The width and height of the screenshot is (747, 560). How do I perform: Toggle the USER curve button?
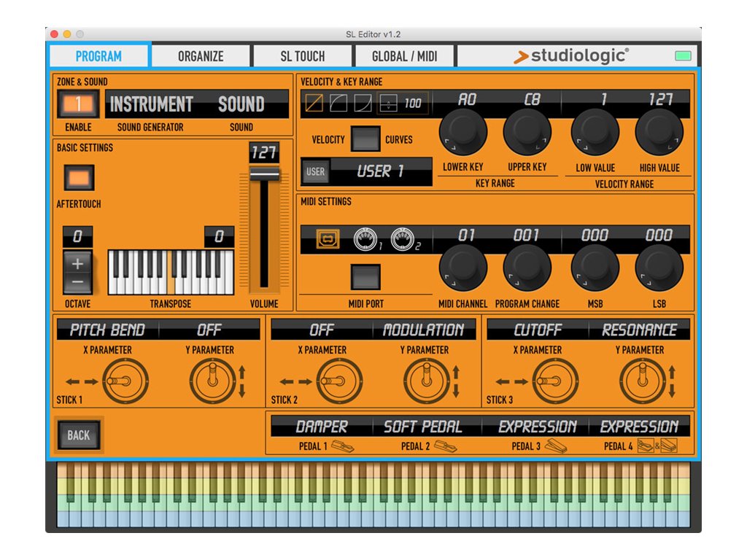click(x=315, y=171)
